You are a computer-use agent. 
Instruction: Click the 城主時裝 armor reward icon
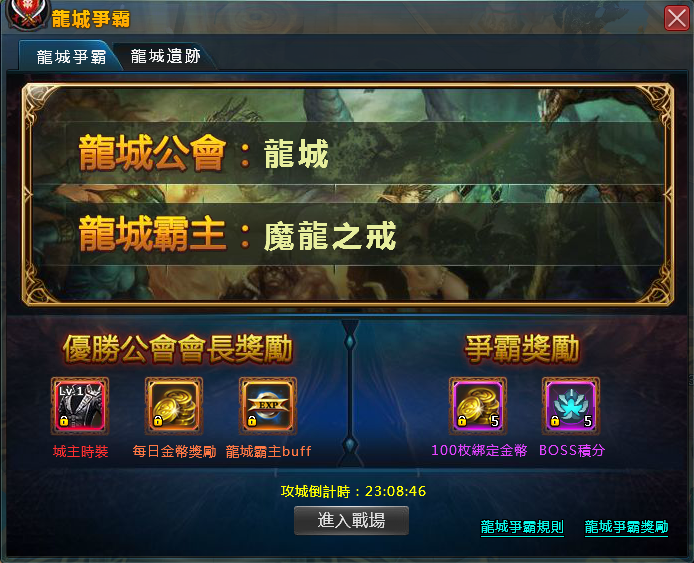pyautogui.click(x=80, y=406)
